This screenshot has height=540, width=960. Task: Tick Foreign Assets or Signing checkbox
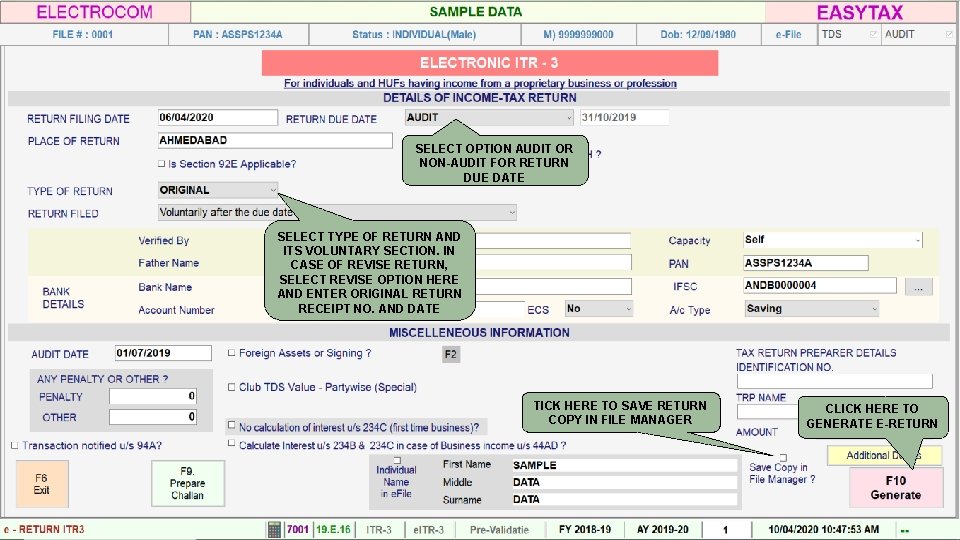[x=231, y=353]
